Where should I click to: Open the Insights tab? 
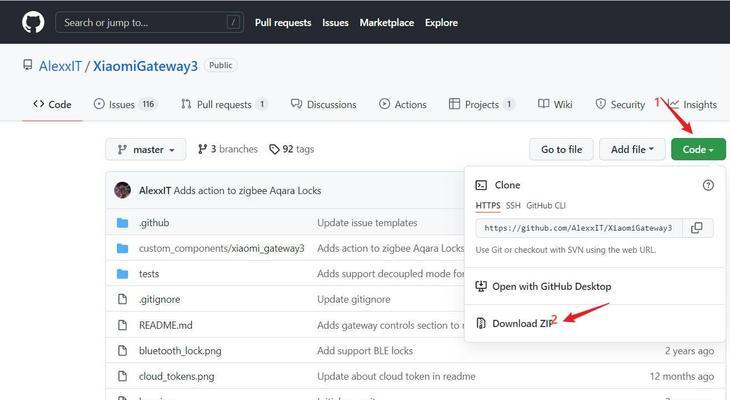[x=693, y=104]
